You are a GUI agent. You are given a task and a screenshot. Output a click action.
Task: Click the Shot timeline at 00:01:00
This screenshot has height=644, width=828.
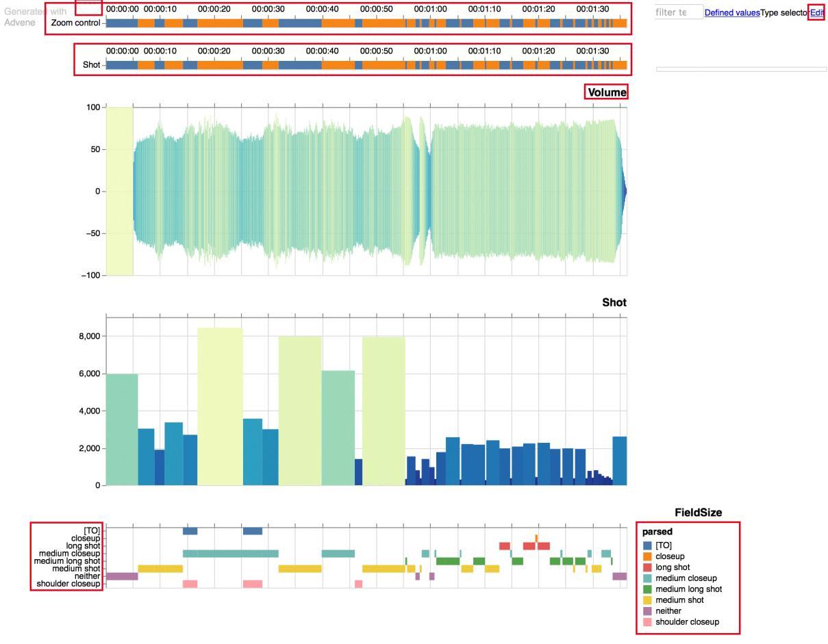tap(431, 65)
